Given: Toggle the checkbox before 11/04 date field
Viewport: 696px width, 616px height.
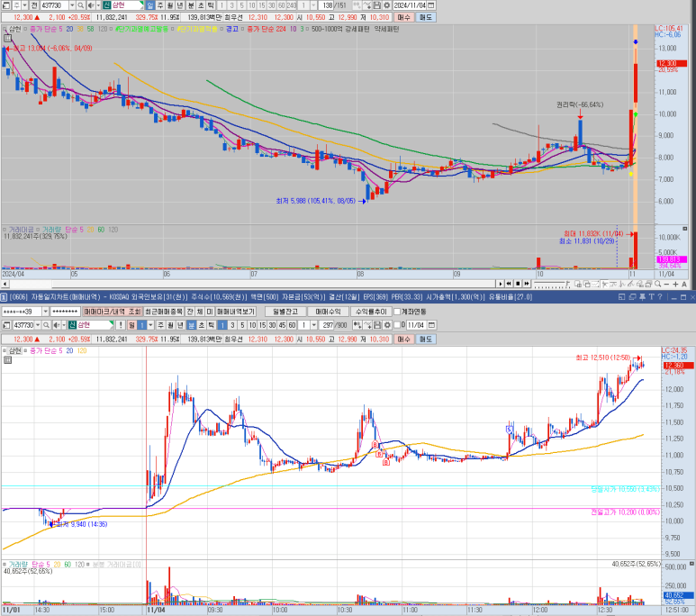Looking at the screenshot, I should point(397,325).
